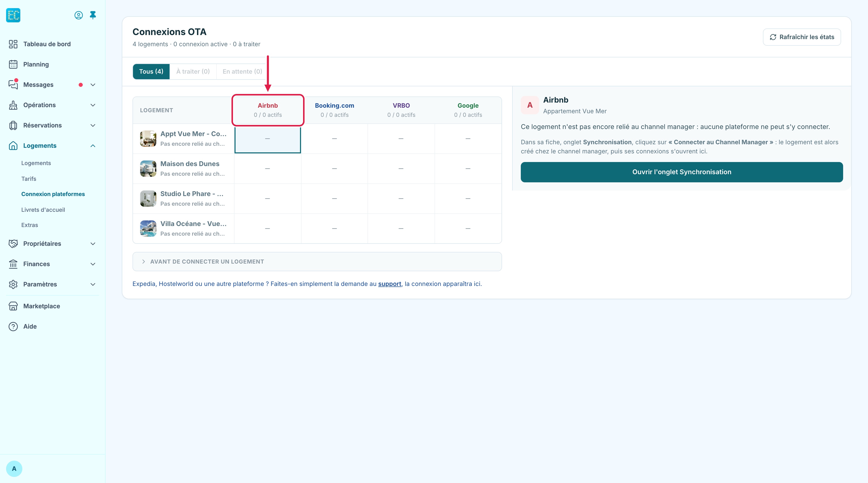The width and height of the screenshot is (868, 483).
Task: Toggle the sidebar pin icon
Action: pyautogui.click(x=93, y=15)
